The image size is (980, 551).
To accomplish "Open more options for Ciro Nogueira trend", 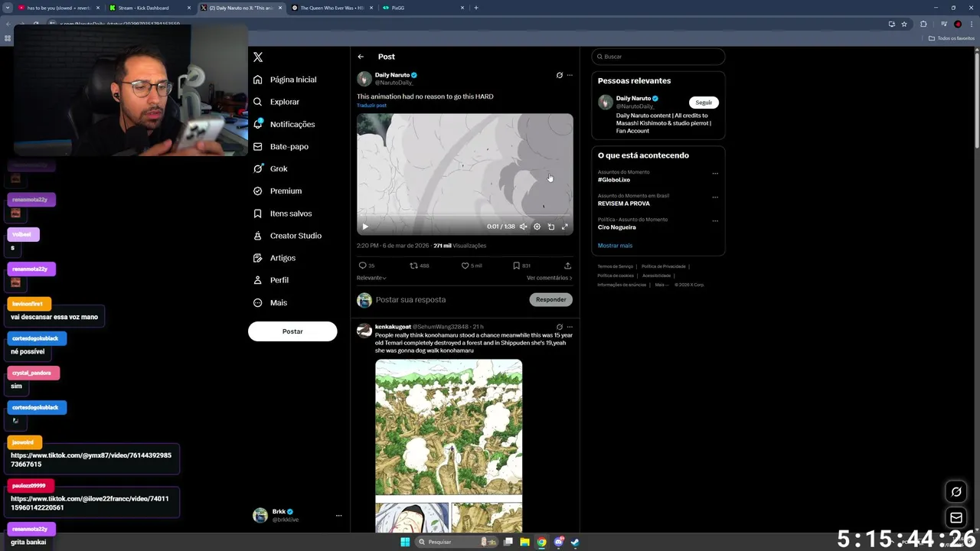I will (715, 220).
